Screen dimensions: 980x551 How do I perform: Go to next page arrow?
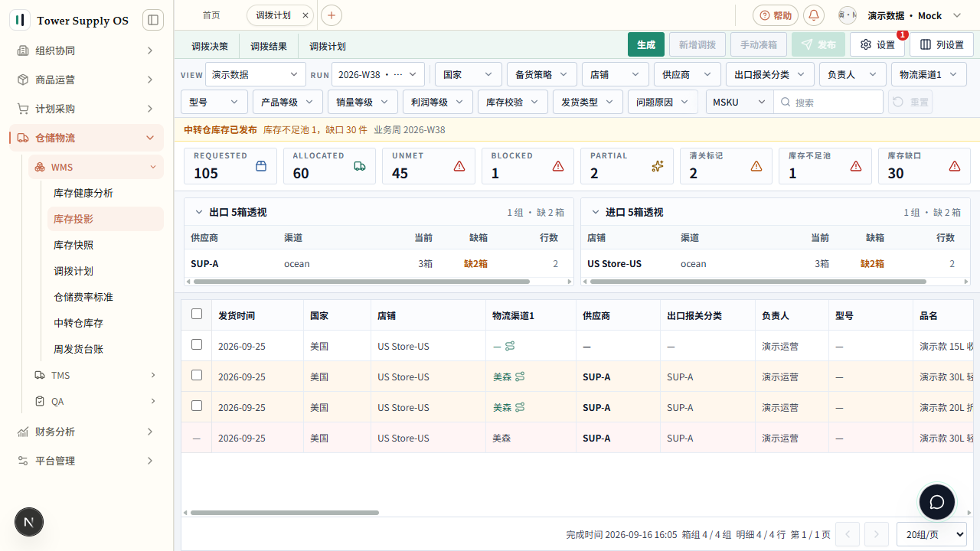click(877, 534)
